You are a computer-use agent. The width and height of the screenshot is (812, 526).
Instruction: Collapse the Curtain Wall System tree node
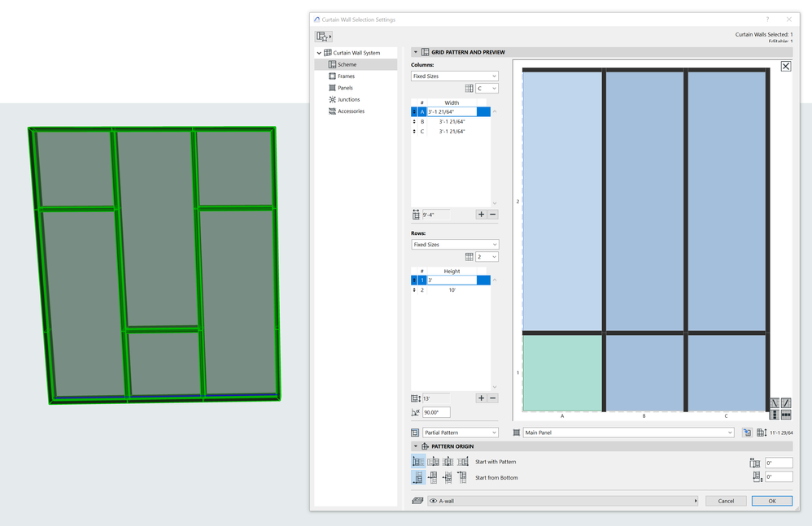319,53
